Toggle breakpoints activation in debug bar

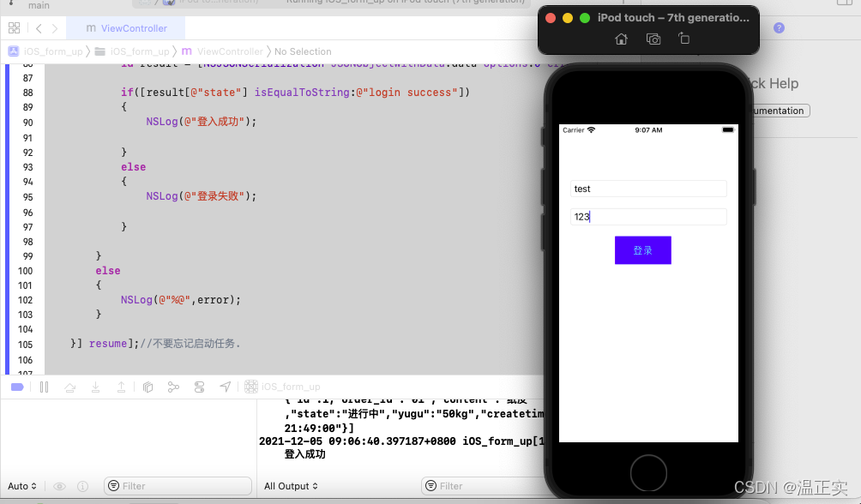[x=17, y=387]
